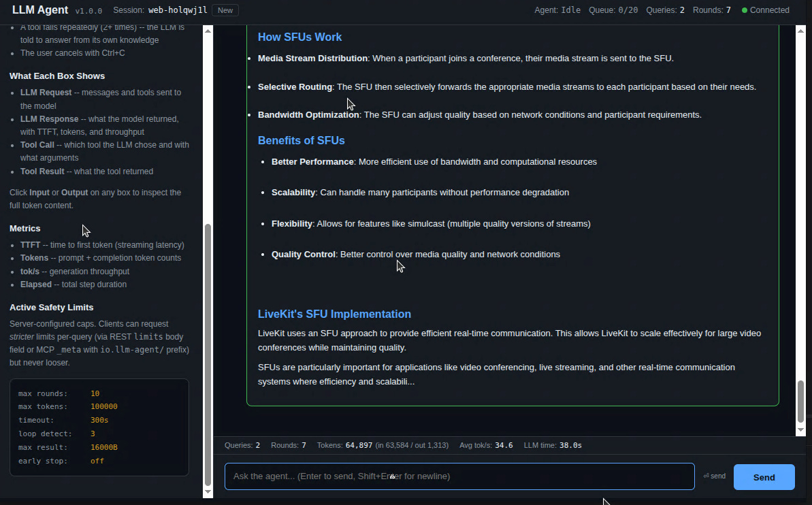This screenshot has width=812, height=505.
Task: Click the timeout value 300s
Action: pos(99,420)
